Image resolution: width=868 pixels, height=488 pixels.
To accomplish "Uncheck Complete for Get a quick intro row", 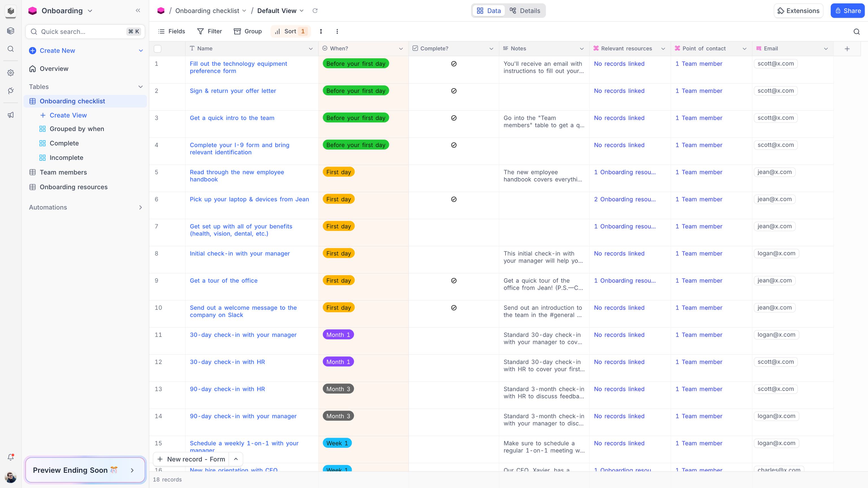I will 454,118.
